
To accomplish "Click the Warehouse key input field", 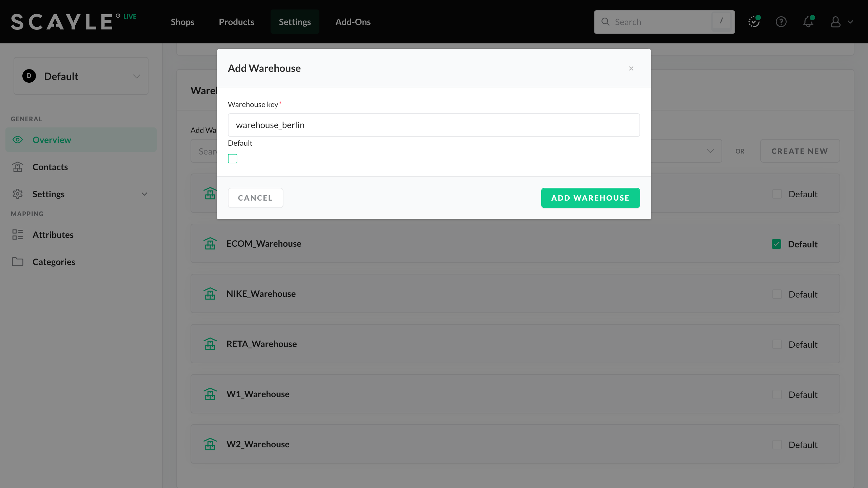I will coord(434,125).
